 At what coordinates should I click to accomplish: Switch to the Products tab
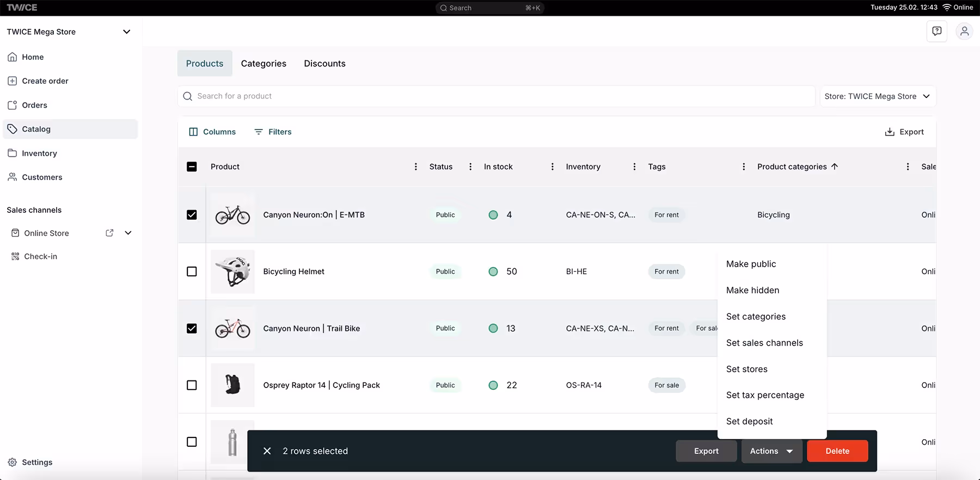coord(205,64)
